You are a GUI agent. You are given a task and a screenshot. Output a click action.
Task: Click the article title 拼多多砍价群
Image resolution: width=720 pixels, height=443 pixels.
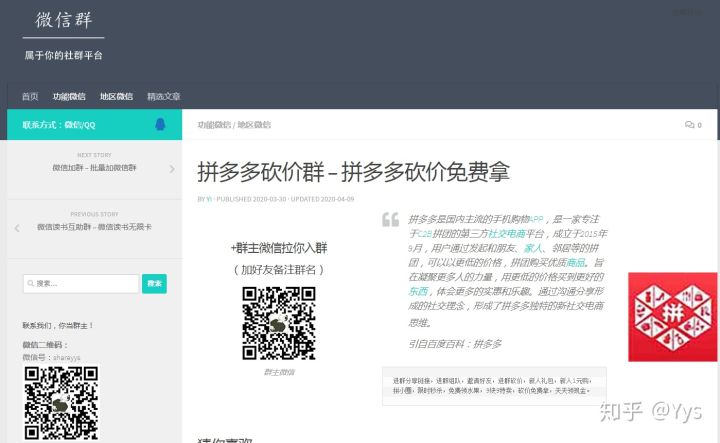coord(354,172)
